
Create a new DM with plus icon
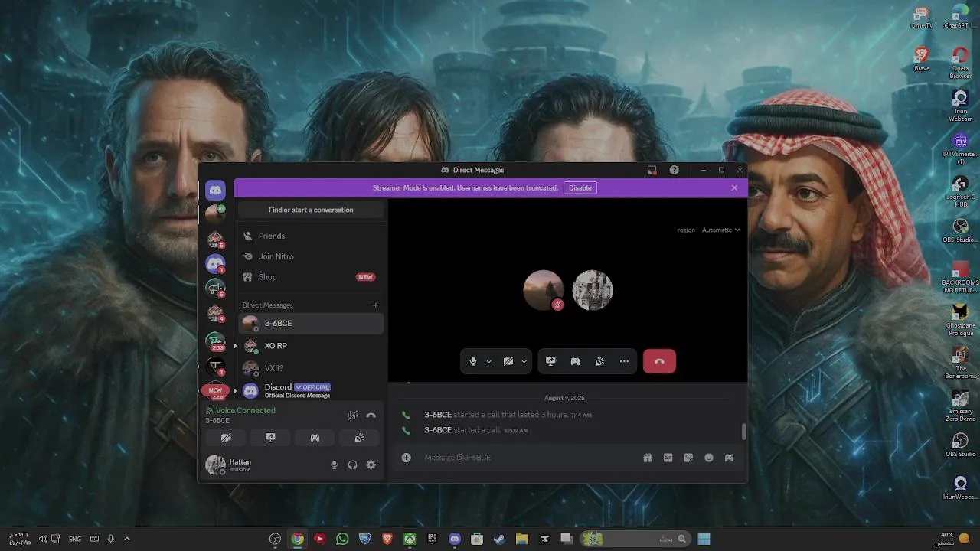[375, 305]
